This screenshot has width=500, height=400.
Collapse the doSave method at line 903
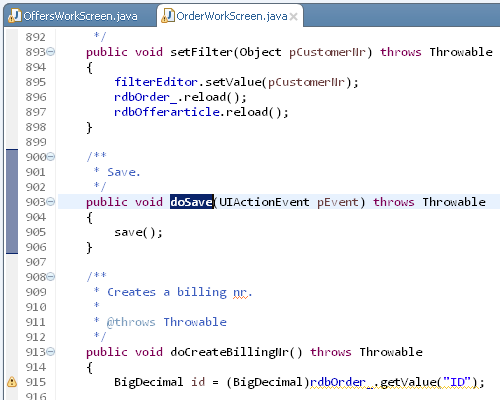[x=51, y=202]
